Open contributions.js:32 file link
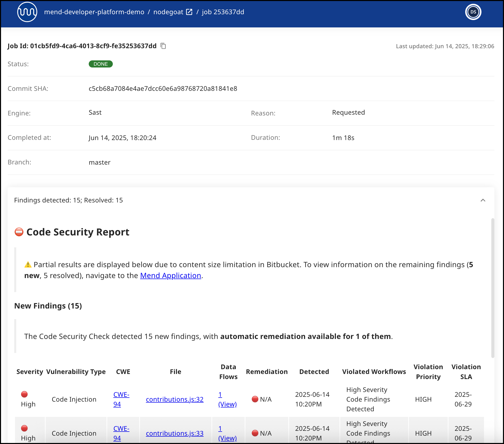The height and width of the screenshot is (444, 504). point(174,399)
